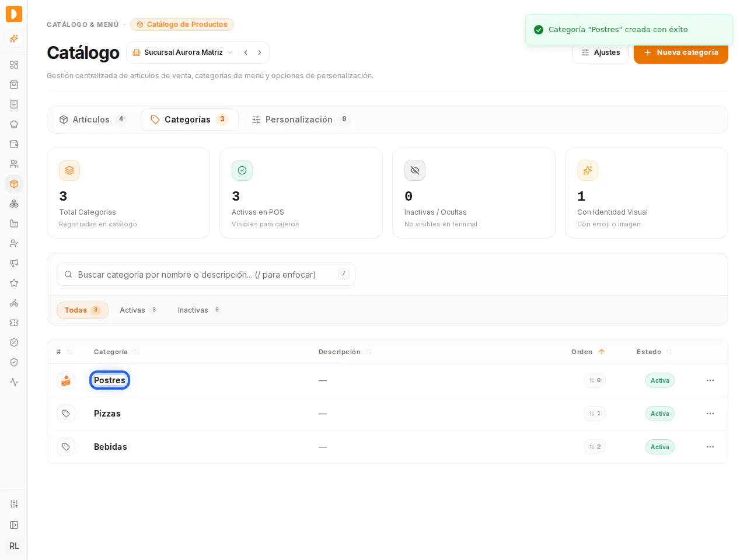The image size is (747, 560).
Task: Open more options menu for Bebidas row
Action: [x=710, y=447]
